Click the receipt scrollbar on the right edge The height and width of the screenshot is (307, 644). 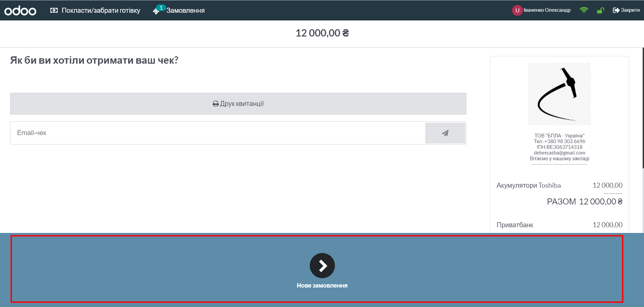click(x=643, y=107)
